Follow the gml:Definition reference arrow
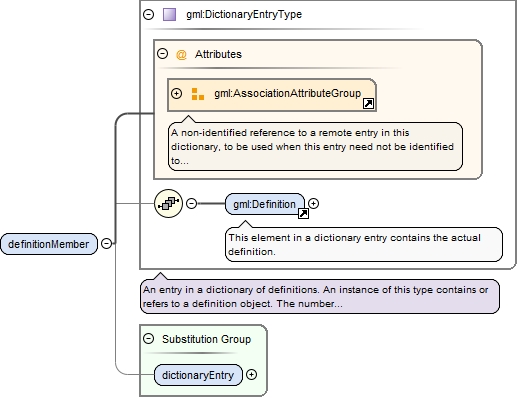 click(303, 213)
